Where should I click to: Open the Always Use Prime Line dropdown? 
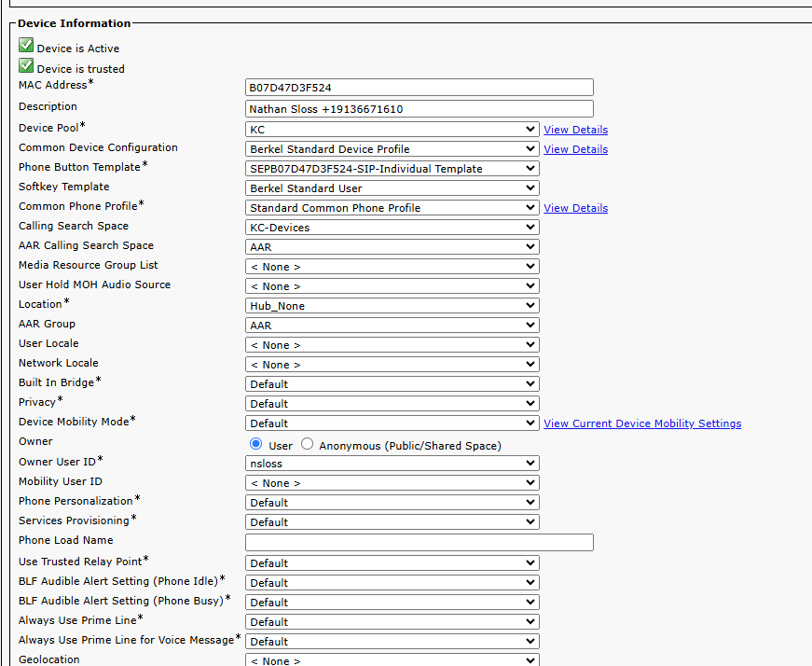pyautogui.click(x=392, y=621)
